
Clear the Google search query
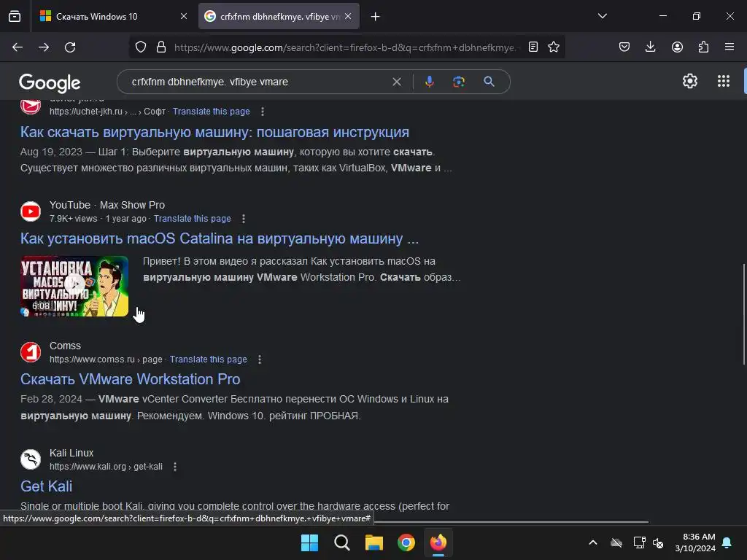[396, 82]
